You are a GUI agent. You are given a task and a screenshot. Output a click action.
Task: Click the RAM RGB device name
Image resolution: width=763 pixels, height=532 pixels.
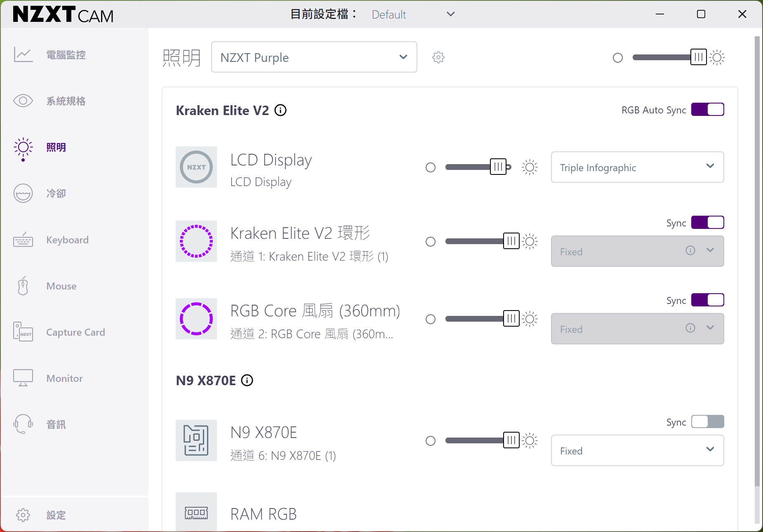point(264,514)
